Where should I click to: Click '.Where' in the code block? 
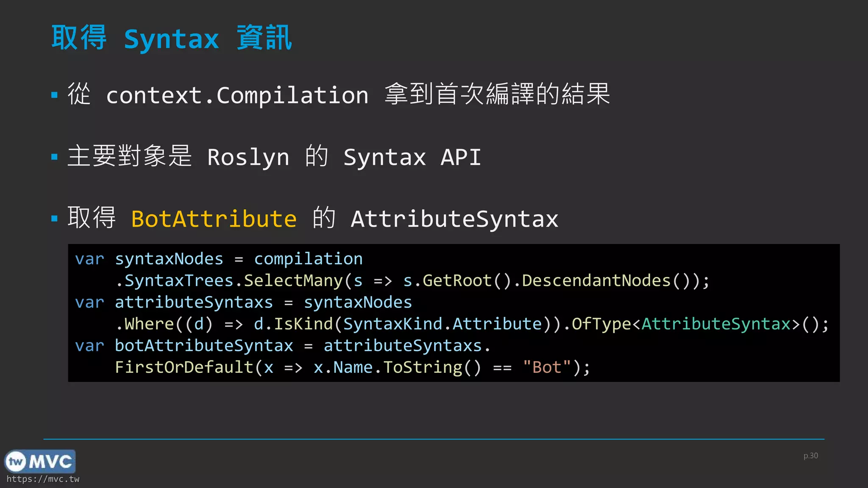(145, 324)
